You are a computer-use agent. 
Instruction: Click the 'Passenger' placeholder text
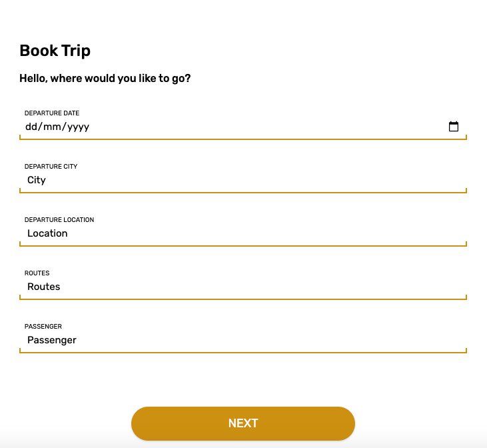click(x=52, y=340)
